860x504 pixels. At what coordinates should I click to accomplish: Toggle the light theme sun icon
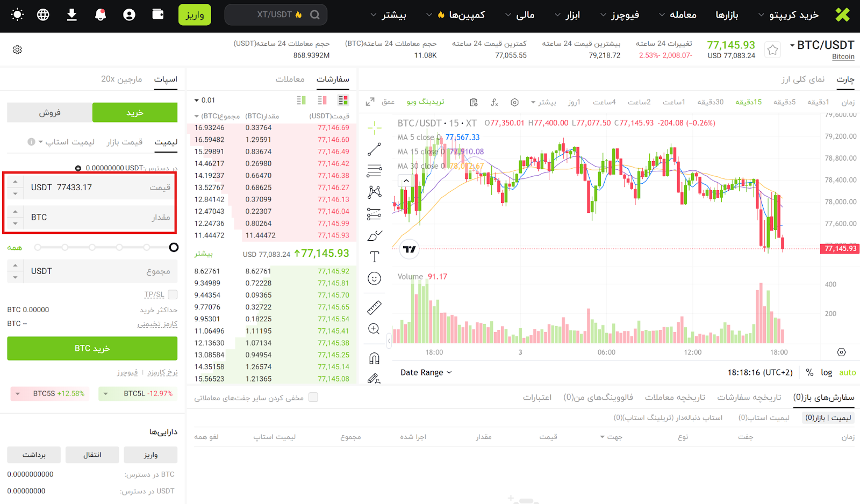17,15
